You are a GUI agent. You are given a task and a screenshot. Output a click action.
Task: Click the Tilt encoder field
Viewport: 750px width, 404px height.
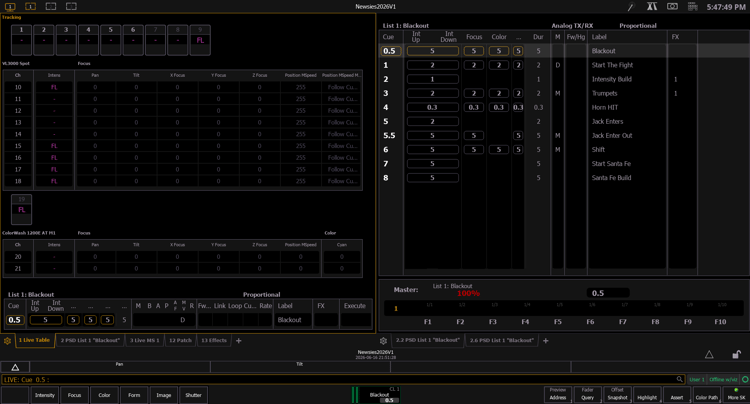[300, 367]
